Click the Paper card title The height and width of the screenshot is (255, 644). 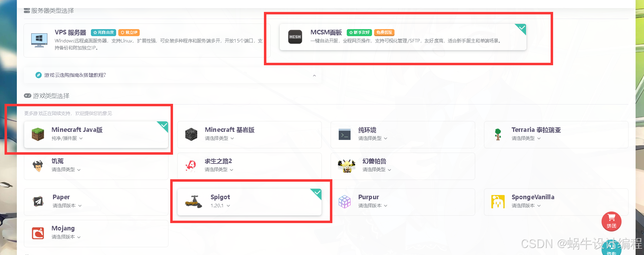61,197
